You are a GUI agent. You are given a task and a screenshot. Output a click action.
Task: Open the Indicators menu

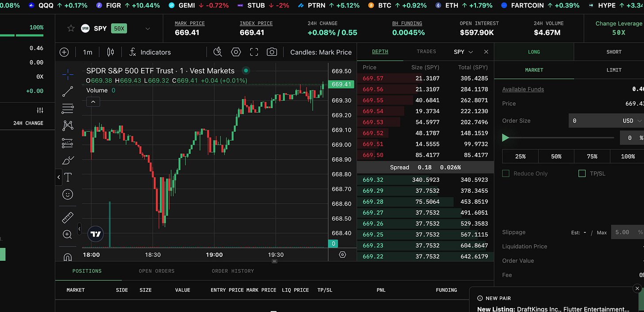pyautogui.click(x=150, y=52)
